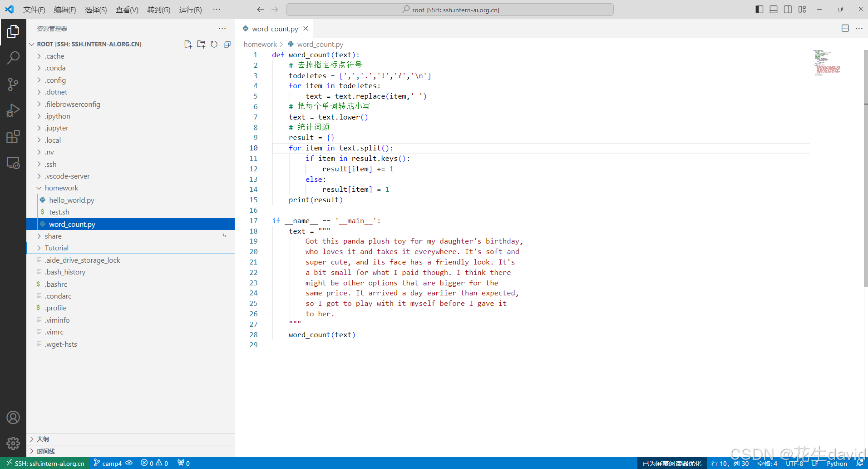This screenshot has height=469, width=868.
Task: Customize layout icon in title bar
Action: [802, 10]
